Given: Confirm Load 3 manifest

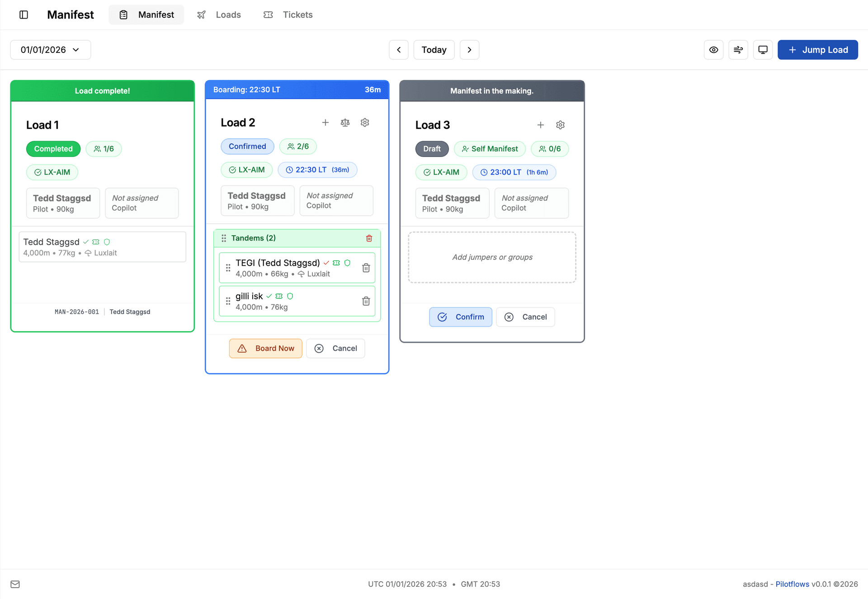Looking at the screenshot, I should [461, 317].
